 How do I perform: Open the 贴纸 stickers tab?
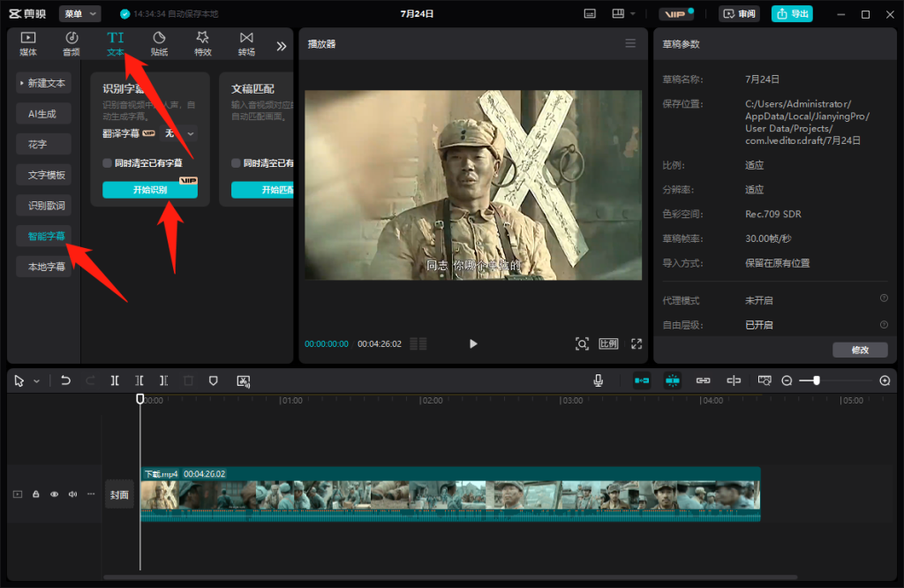pyautogui.click(x=159, y=44)
